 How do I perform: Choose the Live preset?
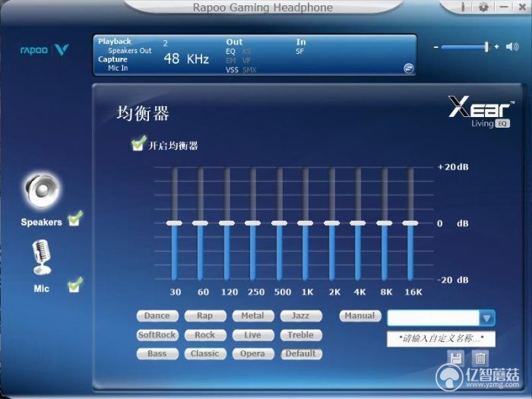click(253, 335)
